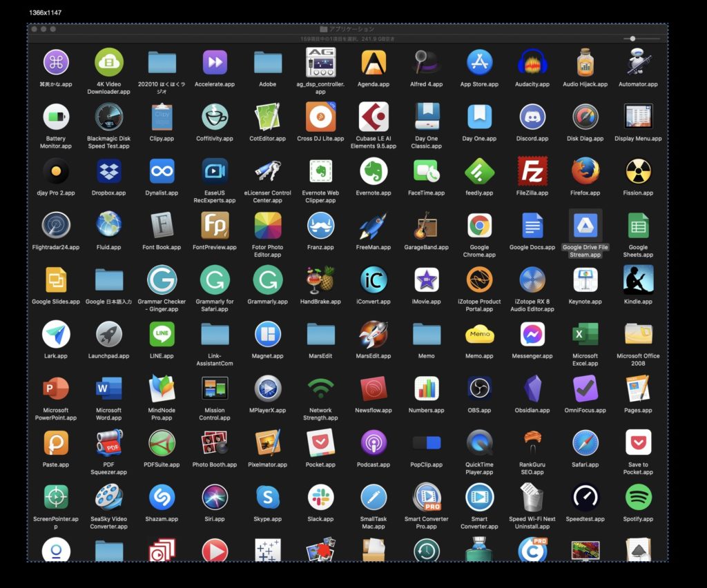
Task: Click the Google Docs icon
Action: click(532, 225)
